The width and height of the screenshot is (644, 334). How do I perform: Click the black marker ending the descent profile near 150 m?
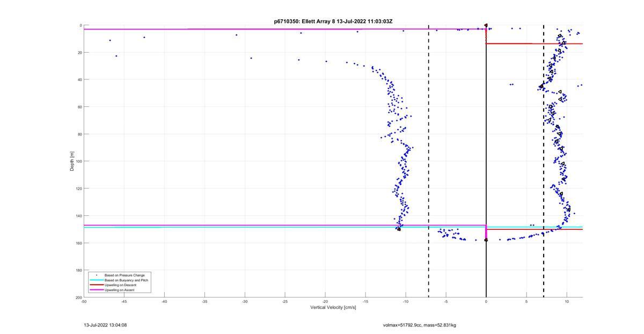click(x=399, y=229)
